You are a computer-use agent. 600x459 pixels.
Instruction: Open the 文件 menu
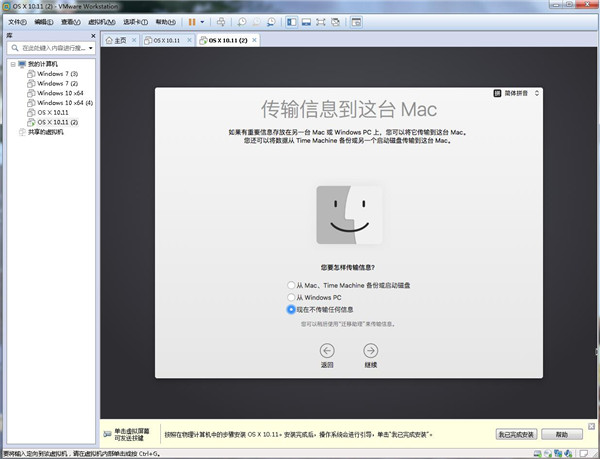point(18,22)
